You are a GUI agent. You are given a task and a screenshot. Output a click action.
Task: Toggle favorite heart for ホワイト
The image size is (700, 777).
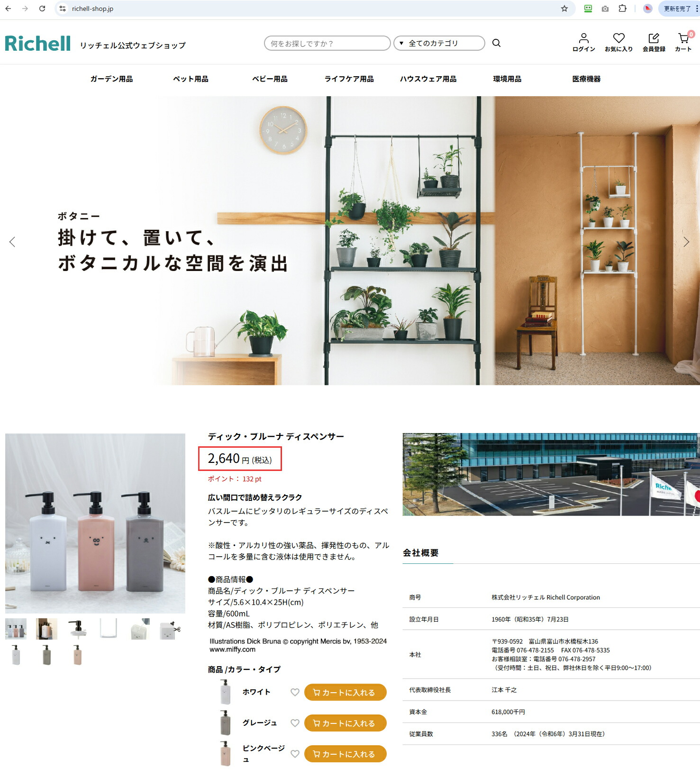(x=295, y=692)
